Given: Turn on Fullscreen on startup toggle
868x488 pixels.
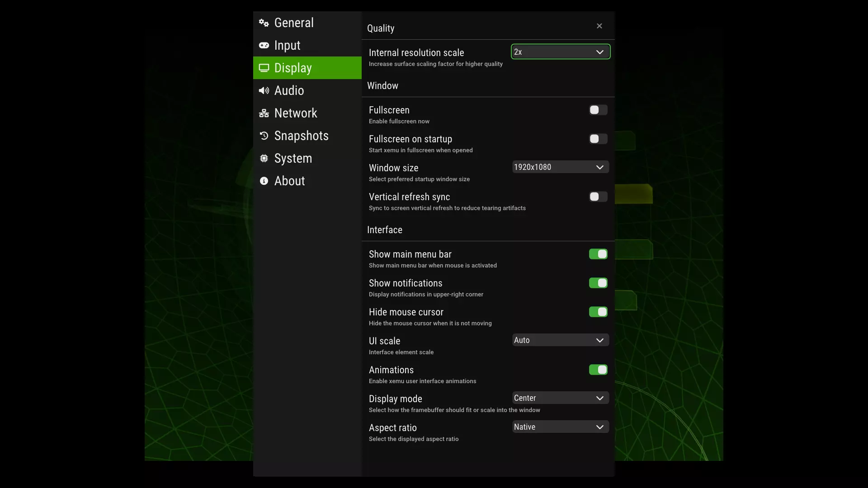Looking at the screenshot, I should point(598,139).
